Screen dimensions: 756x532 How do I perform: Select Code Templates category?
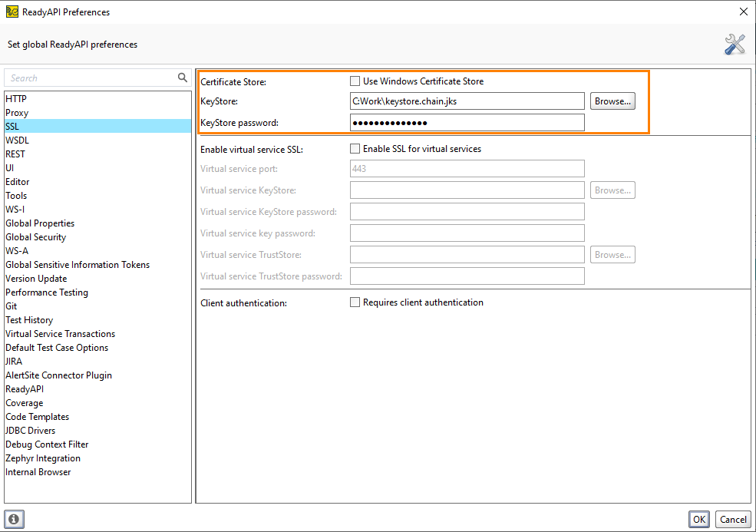pyautogui.click(x=97, y=417)
